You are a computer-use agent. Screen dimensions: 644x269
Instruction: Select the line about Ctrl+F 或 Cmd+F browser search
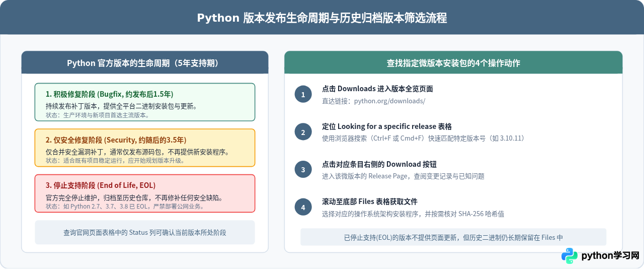pos(424,138)
